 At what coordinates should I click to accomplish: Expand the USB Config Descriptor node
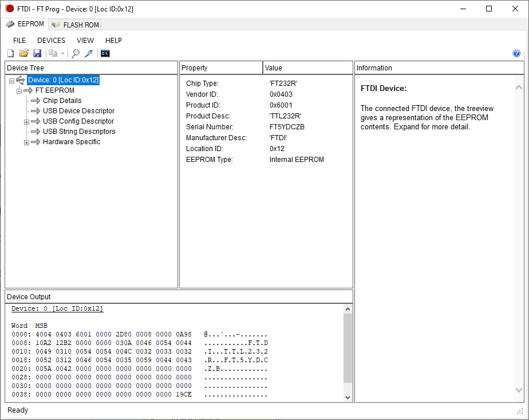tap(26, 121)
